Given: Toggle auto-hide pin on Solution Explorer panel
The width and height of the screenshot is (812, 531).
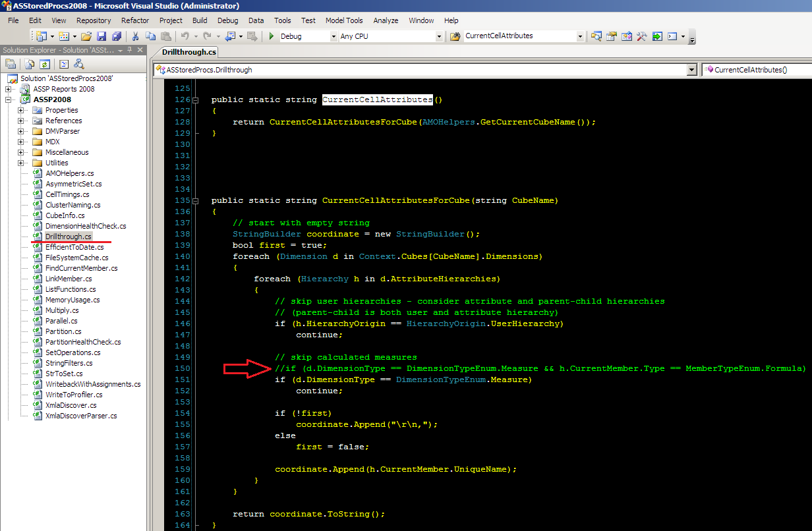Looking at the screenshot, I should pyautogui.click(x=130, y=49).
